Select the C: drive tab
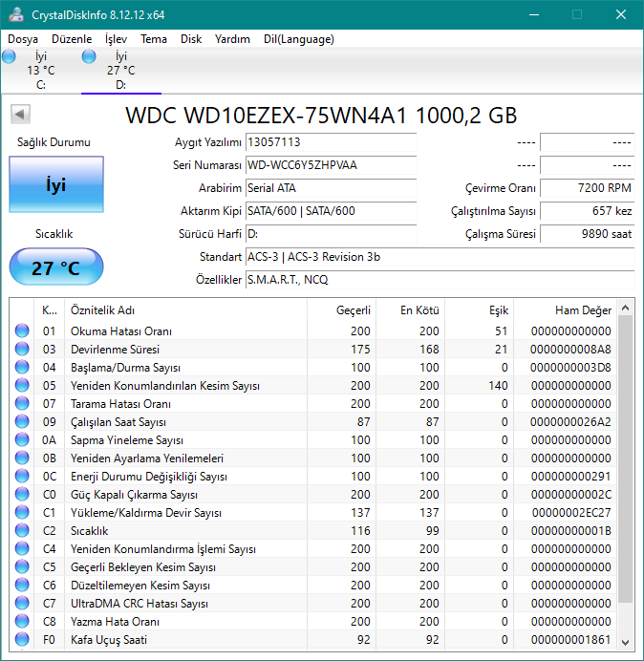Image resolution: width=644 pixels, height=661 pixels. 41,71
